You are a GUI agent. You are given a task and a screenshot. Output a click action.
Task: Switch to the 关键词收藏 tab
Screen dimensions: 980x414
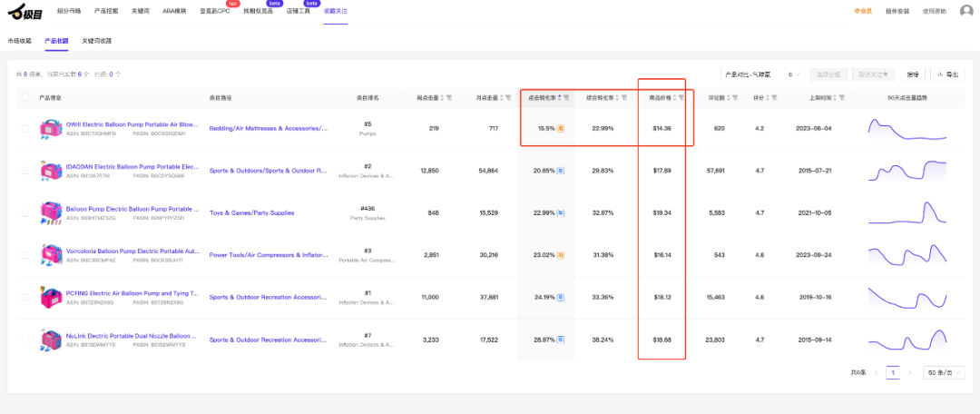point(97,41)
